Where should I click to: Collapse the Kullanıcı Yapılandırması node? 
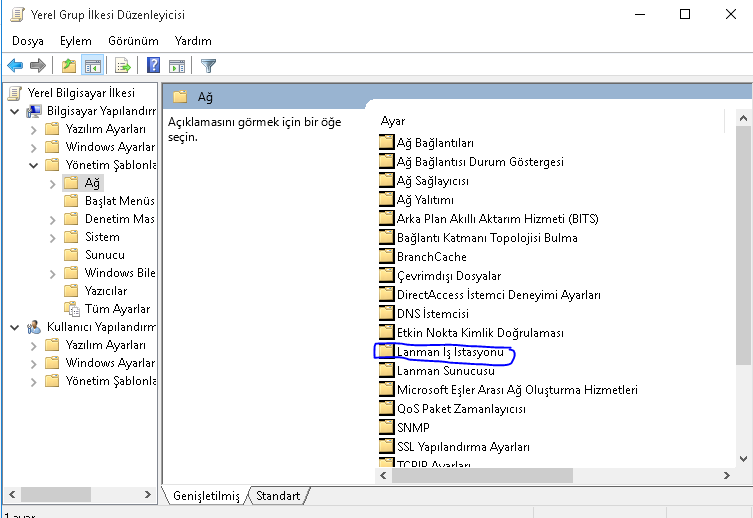tap(15, 328)
